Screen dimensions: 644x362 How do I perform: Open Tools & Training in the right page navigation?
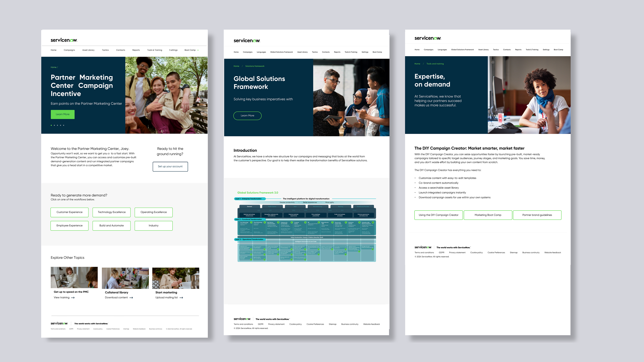coord(532,49)
